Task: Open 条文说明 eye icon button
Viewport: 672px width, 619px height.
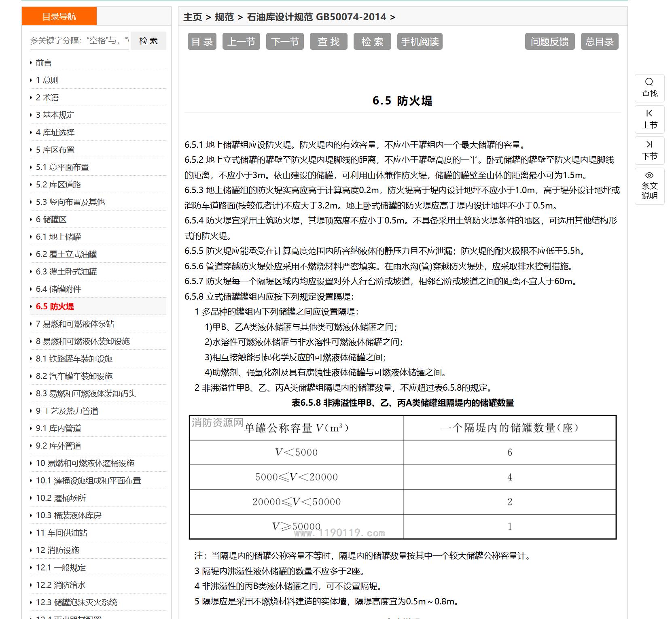Action: point(649,186)
